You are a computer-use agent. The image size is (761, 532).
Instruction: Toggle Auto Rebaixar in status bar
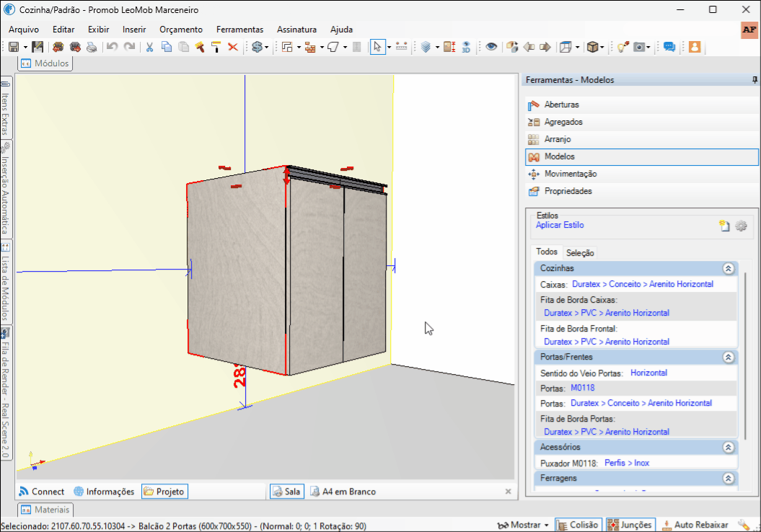[695, 525]
